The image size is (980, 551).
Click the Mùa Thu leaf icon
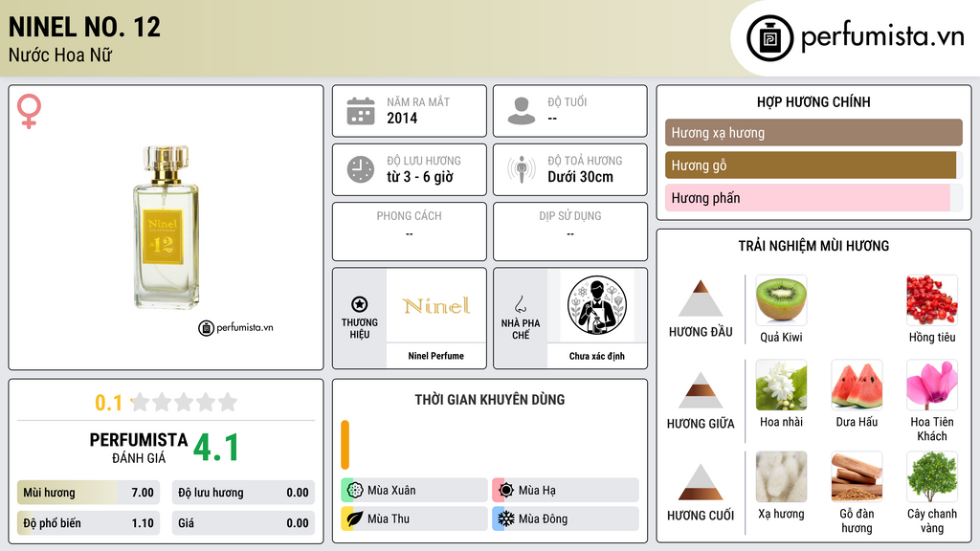pyautogui.click(x=355, y=518)
